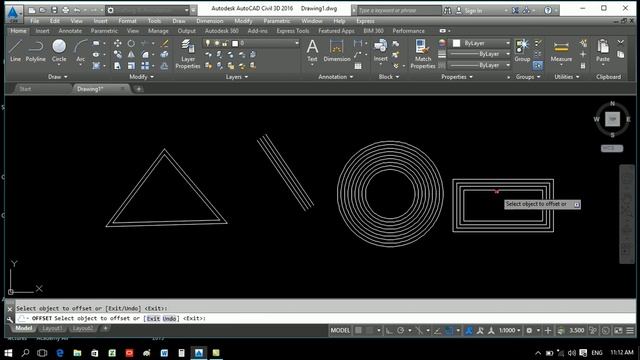
Task: Click the Customization menu icon in status bar
Action: click(630, 330)
